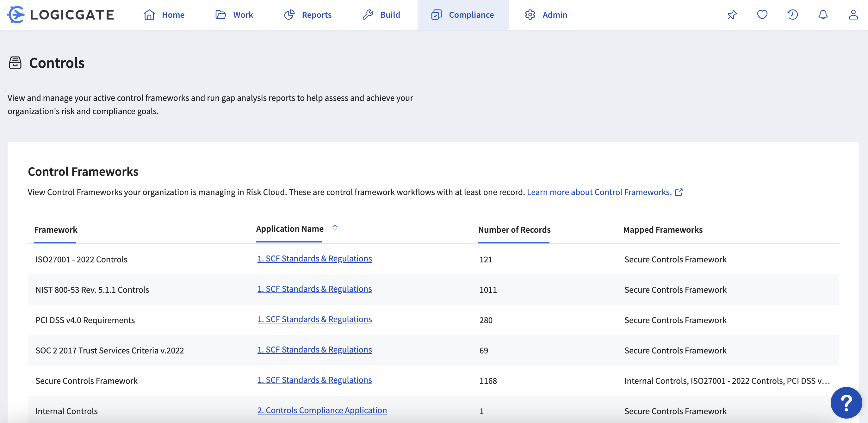Click the Reports pie chart icon
The height and width of the screenshot is (423, 868).
(289, 15)
